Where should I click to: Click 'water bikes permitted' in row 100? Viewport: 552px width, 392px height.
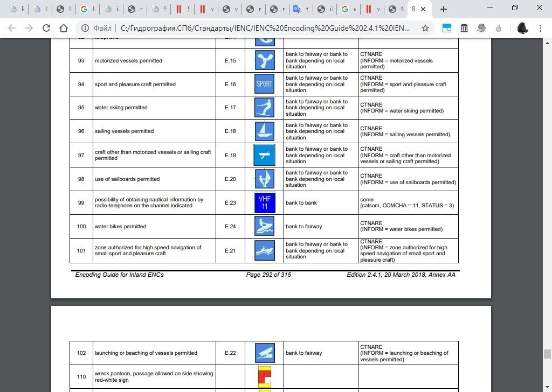120,226
